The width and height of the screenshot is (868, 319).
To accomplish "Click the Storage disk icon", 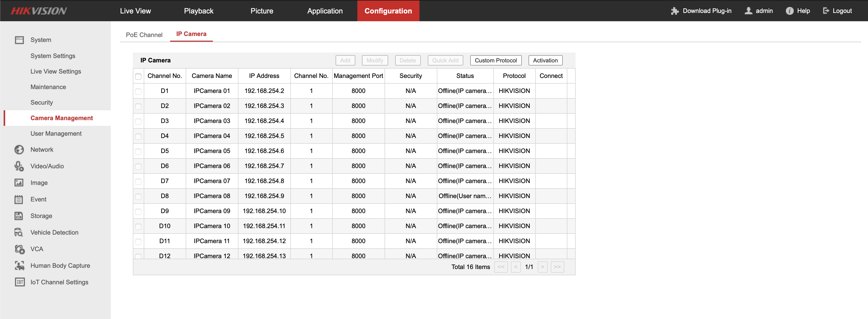I will click(19, 216).
